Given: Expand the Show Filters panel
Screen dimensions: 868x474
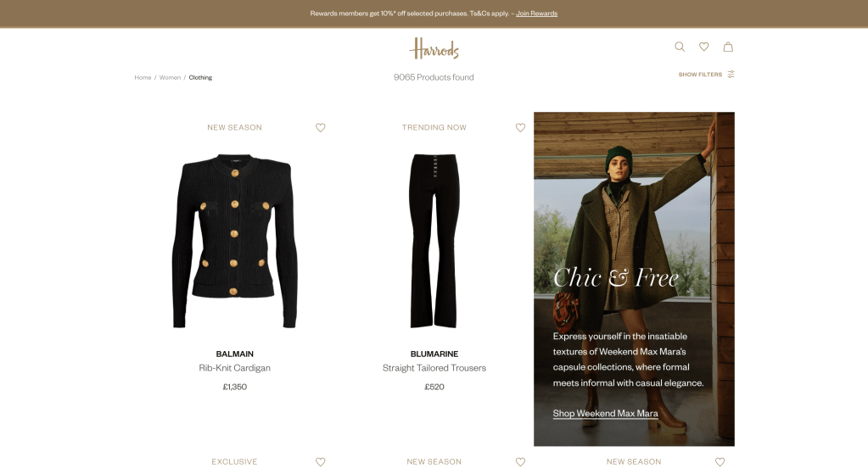Looking at the screenshot, I should point(706,74).
